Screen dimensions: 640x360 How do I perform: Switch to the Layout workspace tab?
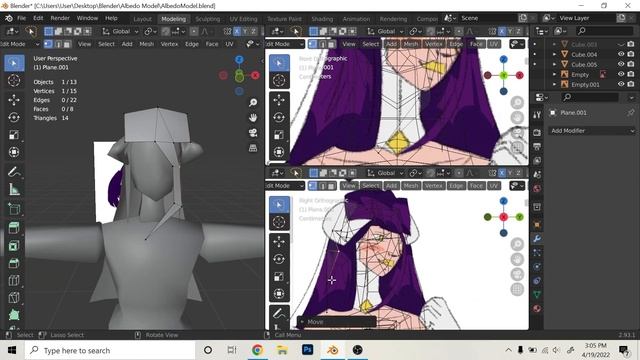[142, 19]
